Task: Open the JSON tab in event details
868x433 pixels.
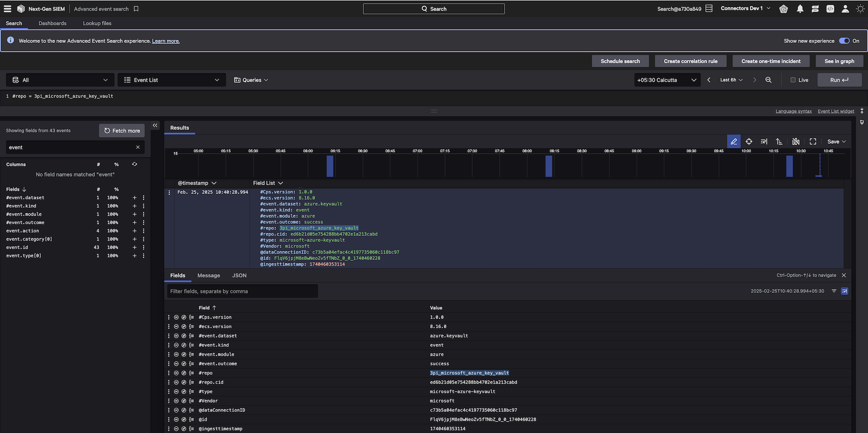Action: [239, 275]
